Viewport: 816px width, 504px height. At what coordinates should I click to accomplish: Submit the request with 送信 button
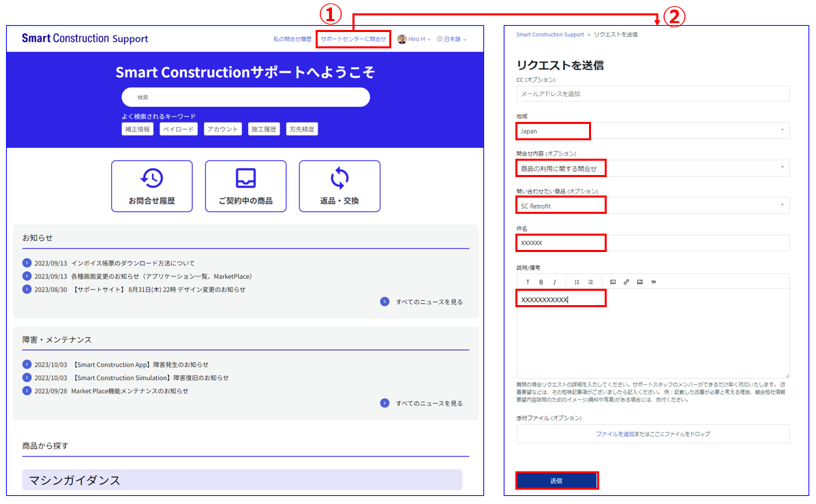click(x=556, y=481)
